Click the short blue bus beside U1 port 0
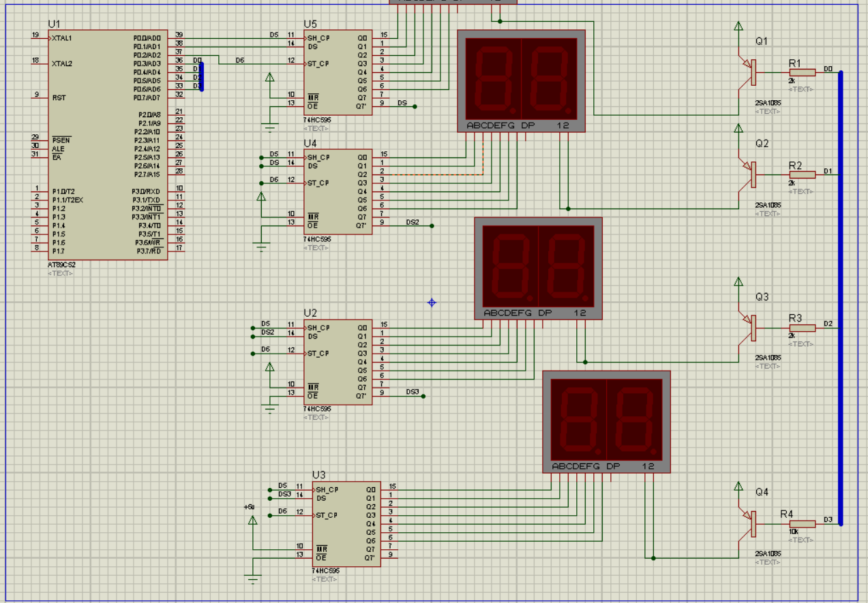The image size is (868, 603). [201, 76]
